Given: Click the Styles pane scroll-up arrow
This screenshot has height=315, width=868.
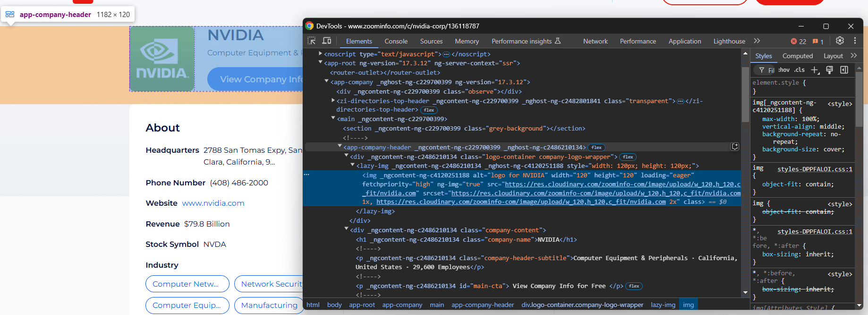Looking at the screenshot, I should click(859, 68).
